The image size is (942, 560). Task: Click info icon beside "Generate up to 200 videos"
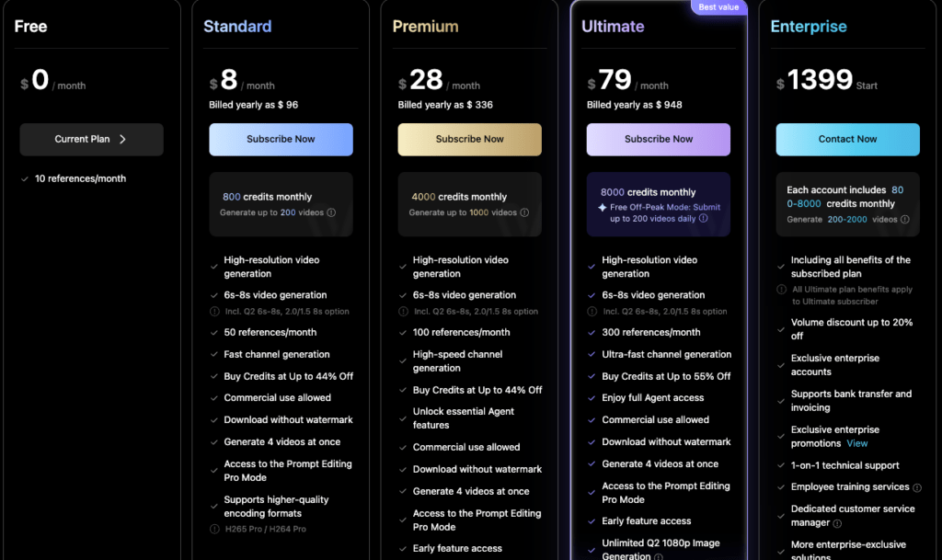332,212
